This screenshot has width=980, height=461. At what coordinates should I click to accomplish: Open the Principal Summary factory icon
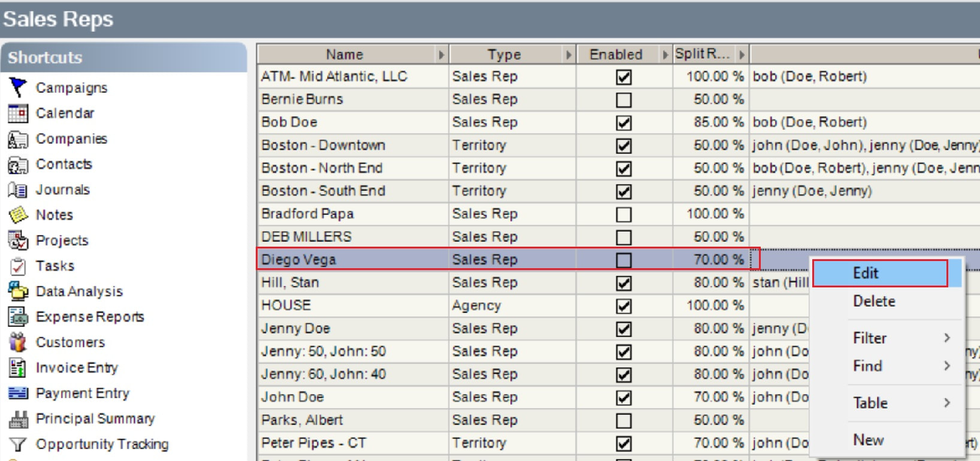click(x=18, y=418)
